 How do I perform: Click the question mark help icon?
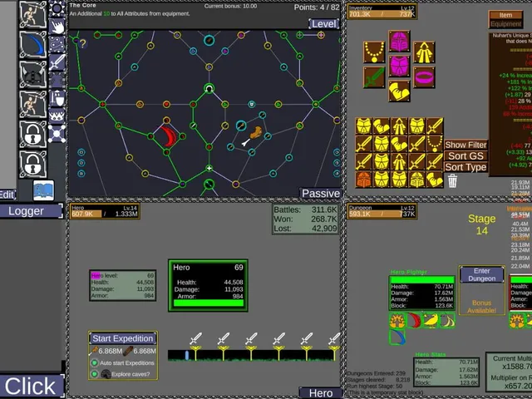click(83, 43)
